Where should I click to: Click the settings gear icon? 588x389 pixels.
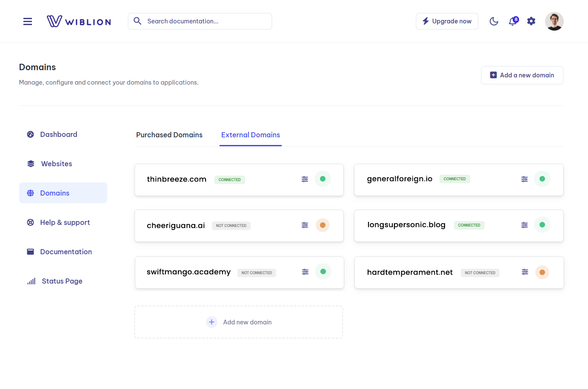click(531, 21)
